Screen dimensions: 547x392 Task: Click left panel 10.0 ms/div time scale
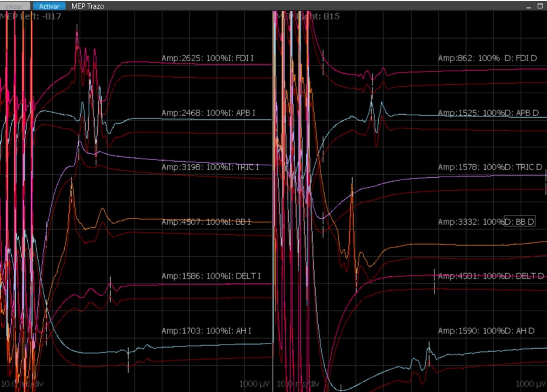tap(22, 384)
